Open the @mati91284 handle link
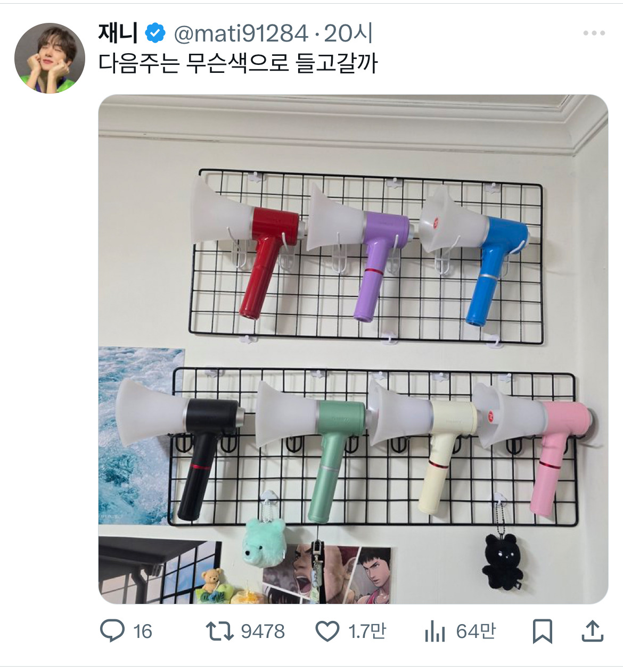Screen dimensions: 623x672 click(241, 34)
